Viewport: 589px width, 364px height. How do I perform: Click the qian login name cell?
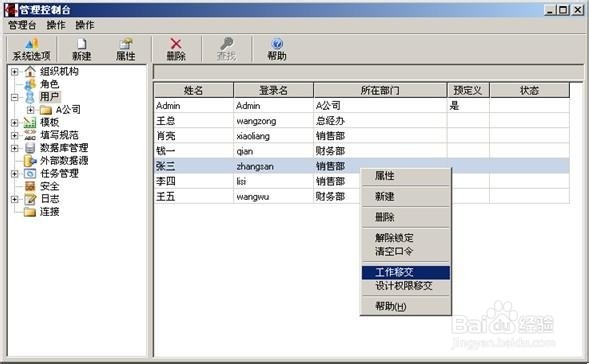pyautogui.click(x=273, y=151)
